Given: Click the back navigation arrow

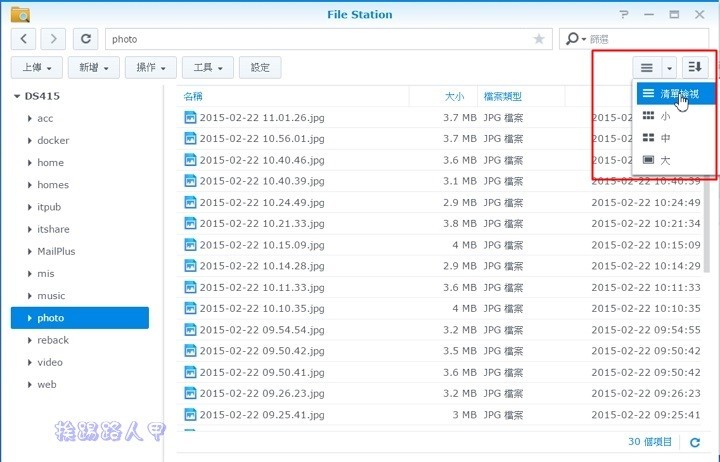Looking at the screenshot, I should pos(24,39).
